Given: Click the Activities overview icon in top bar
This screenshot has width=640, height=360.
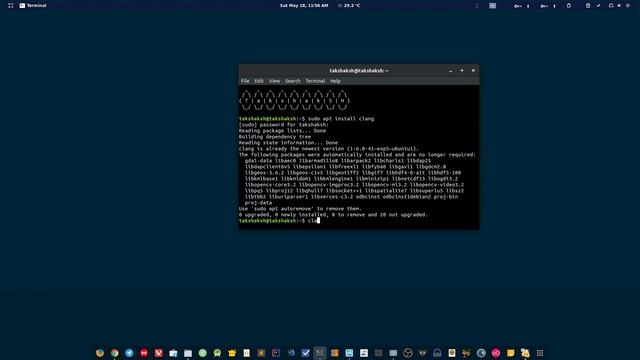Looking at the screenshot, I should (x=11, y=6).
